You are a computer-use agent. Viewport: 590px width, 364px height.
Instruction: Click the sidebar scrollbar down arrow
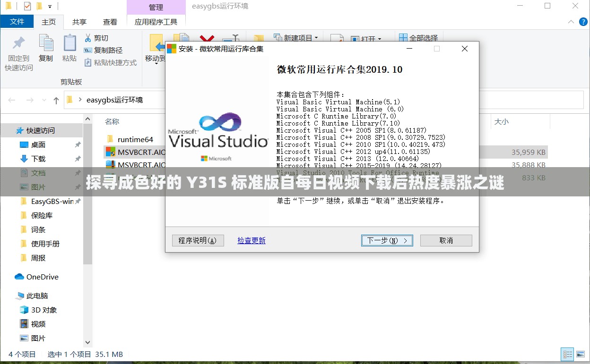[x=88, y=343]
